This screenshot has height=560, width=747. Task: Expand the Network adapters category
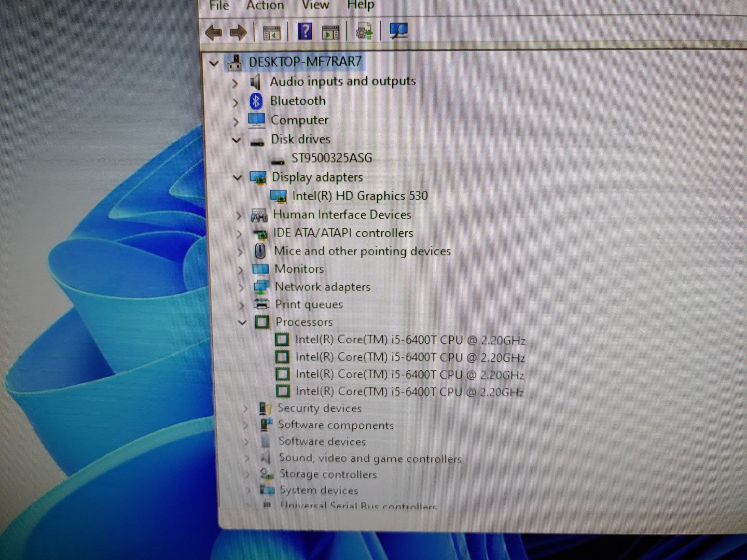click(x=241, y=288)
